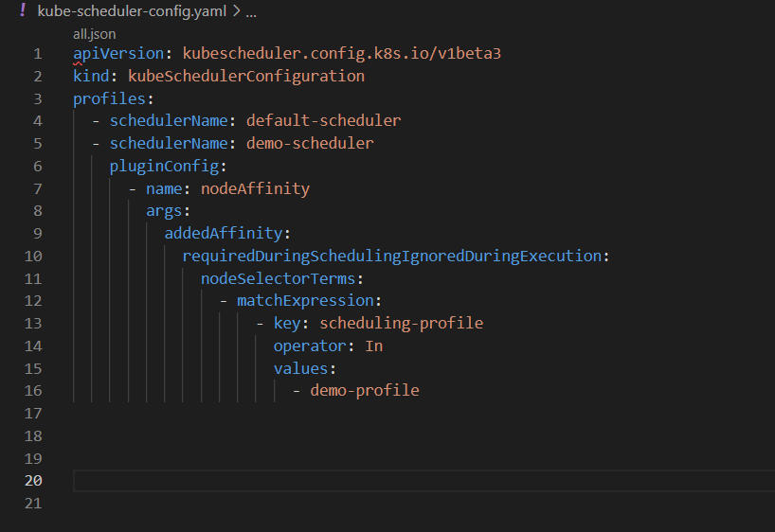Click line number 12 in the gutter
This screenshot has height=532, width=775.
tap(33, 300)
